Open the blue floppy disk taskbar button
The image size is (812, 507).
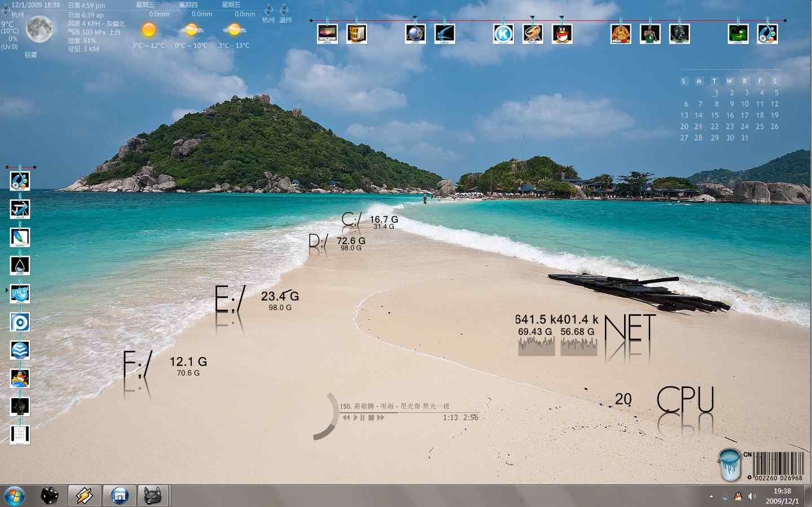[120, 496]
